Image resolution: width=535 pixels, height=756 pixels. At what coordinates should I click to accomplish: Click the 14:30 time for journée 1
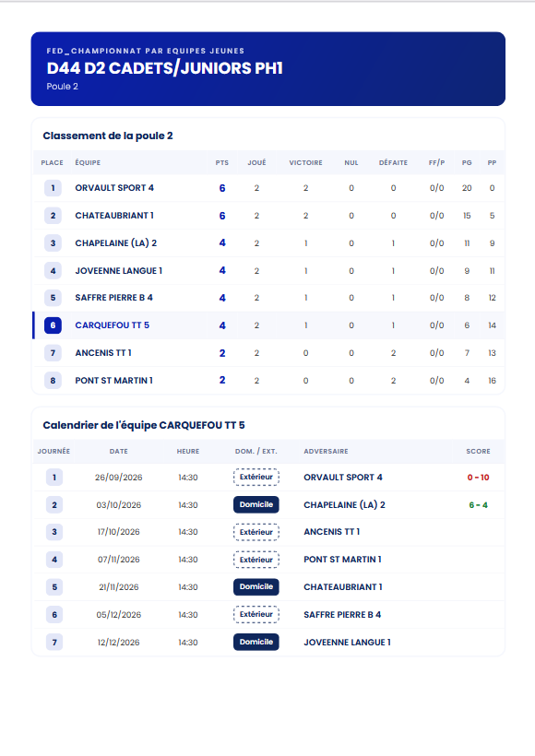(x=188, y=478)
